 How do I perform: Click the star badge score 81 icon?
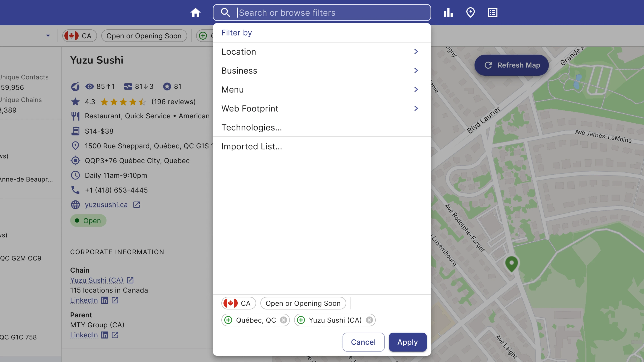[167, 86]
